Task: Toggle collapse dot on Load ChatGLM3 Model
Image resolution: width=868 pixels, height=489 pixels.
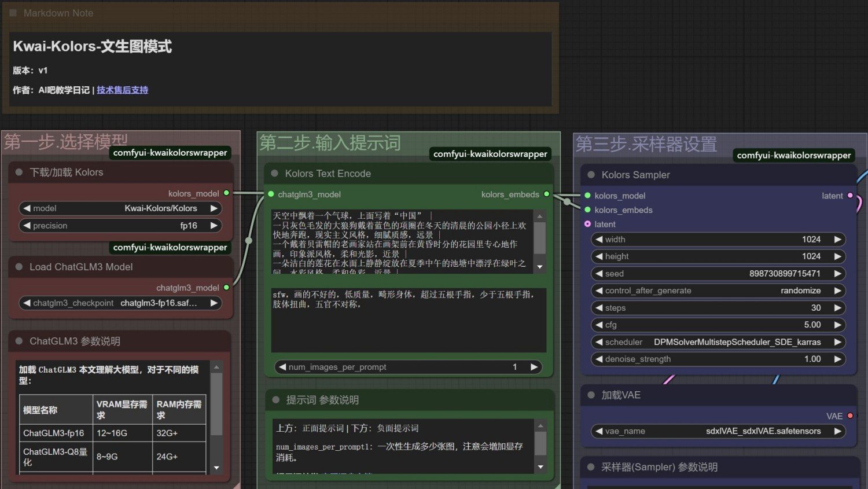Action: (19, 267)
